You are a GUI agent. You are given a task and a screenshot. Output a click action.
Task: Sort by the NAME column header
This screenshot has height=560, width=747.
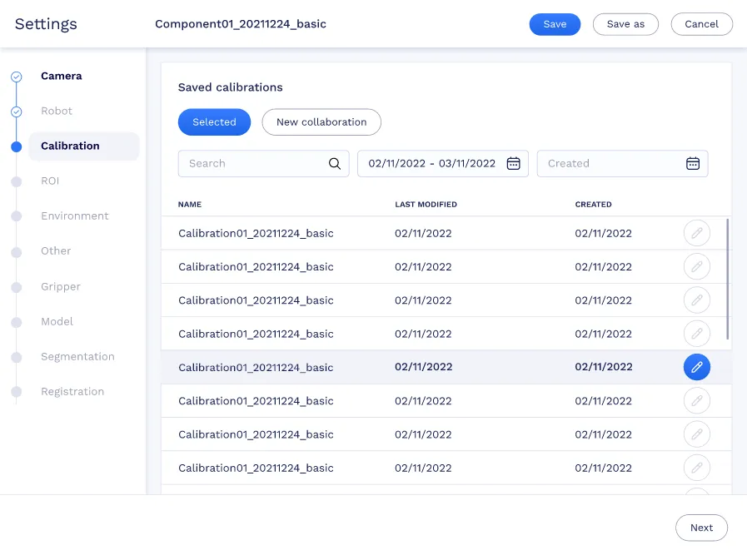coord(190,205)
